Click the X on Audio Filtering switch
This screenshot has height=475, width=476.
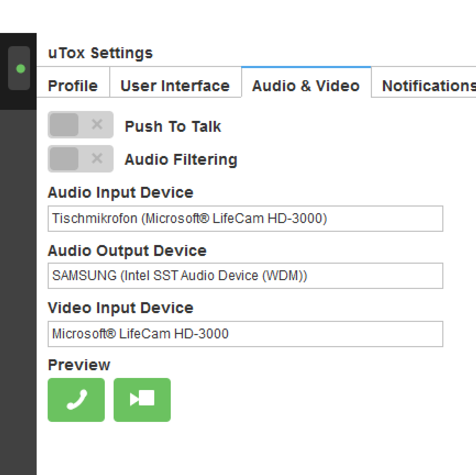tap(97, 159)
